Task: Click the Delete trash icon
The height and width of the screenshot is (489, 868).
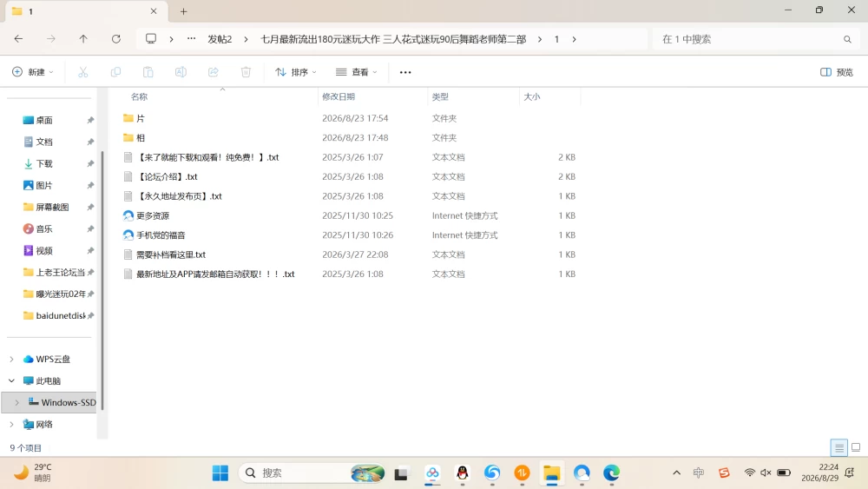Action: point(246,72)
